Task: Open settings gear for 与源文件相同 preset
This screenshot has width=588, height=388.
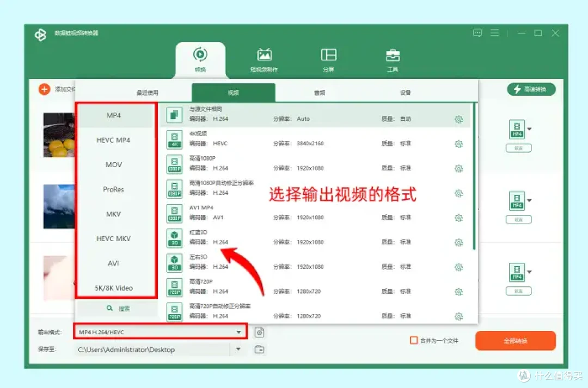Action: pos(458,120)
